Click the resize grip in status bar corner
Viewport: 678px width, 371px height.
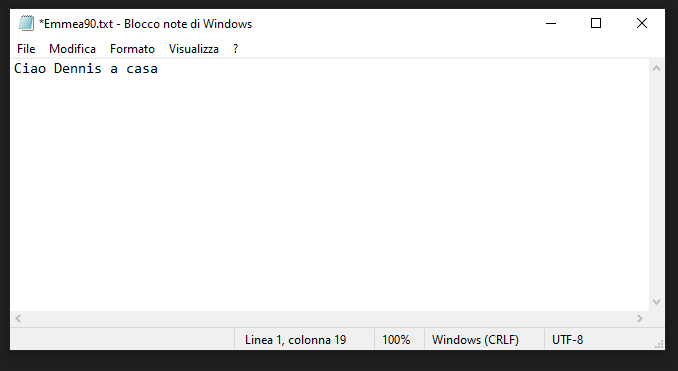coord(659,344)
